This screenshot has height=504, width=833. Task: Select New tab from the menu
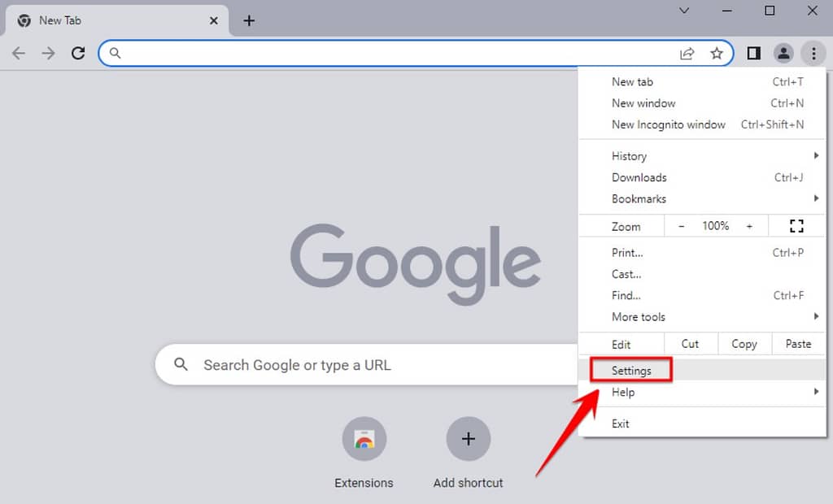pyautogui.click(x=702, y=82)
